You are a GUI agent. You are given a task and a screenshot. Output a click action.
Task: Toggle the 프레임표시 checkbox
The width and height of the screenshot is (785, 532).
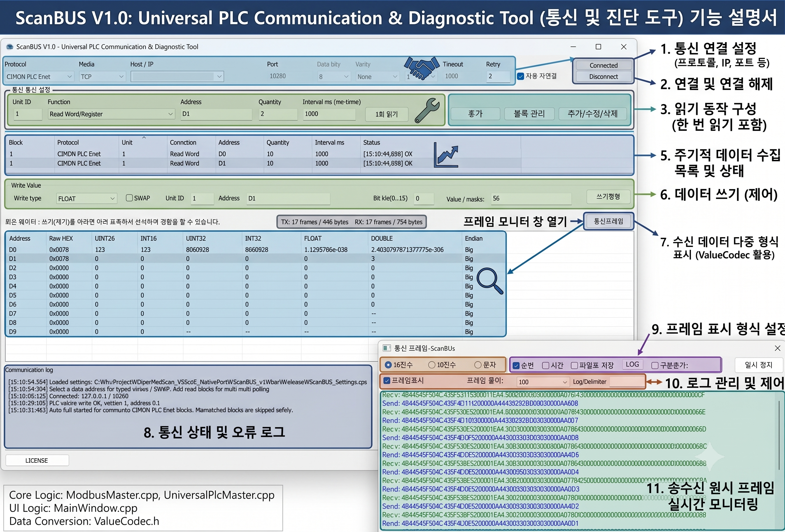tap(387, 381)
